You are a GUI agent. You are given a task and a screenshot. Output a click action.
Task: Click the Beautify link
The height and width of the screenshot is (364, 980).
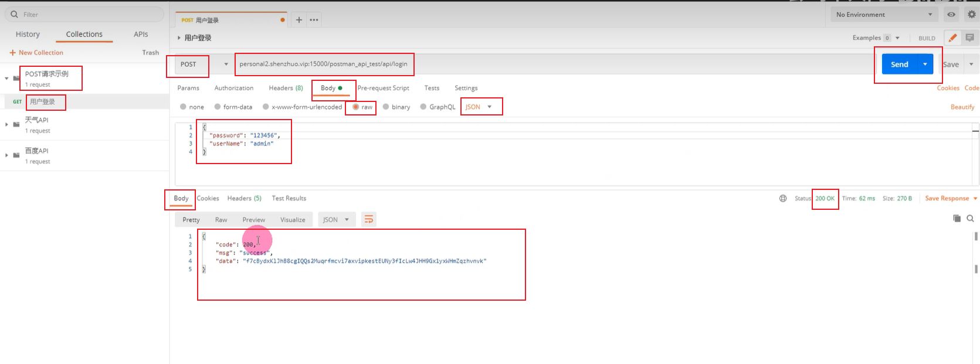[962, 107]
